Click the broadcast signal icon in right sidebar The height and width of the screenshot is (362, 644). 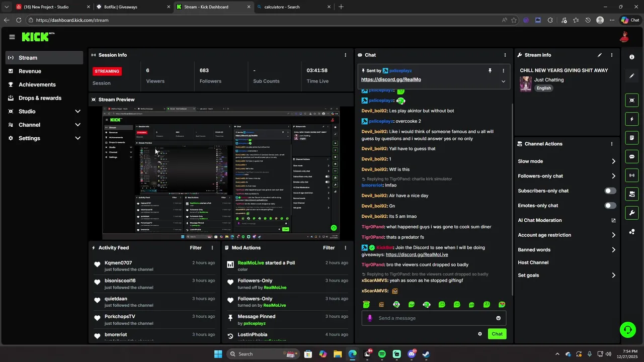(x=632, y=175)
